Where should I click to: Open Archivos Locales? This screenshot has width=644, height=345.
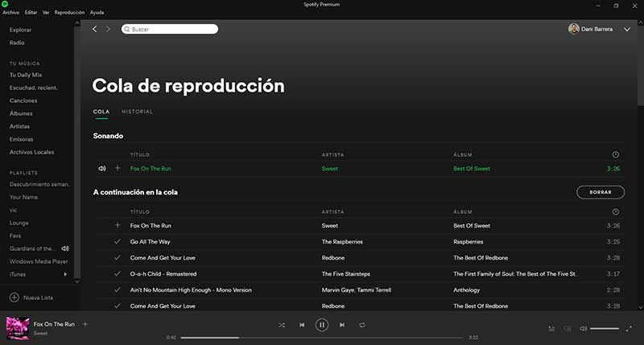[x=31, y=152]
